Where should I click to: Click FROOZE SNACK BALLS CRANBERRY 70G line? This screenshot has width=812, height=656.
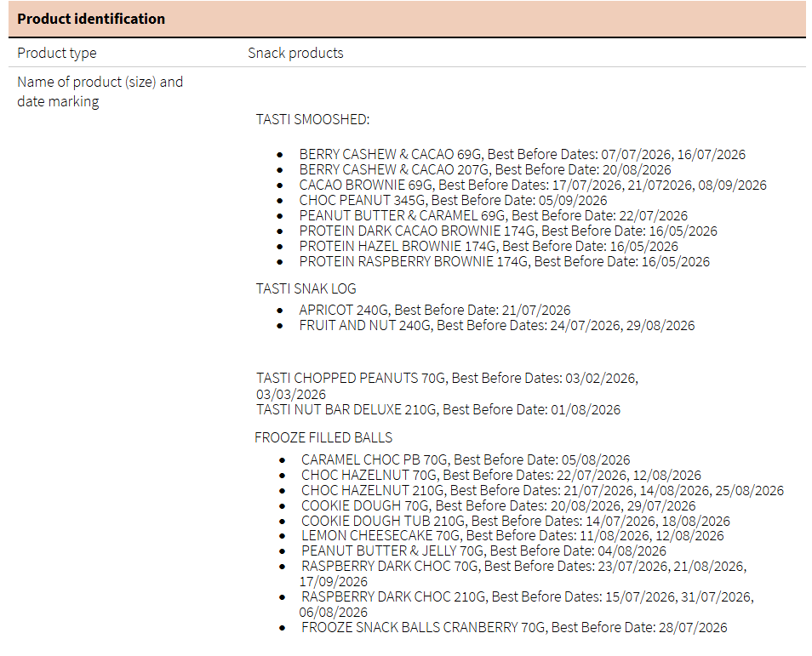pyautogui.click(x=514, y=628)
